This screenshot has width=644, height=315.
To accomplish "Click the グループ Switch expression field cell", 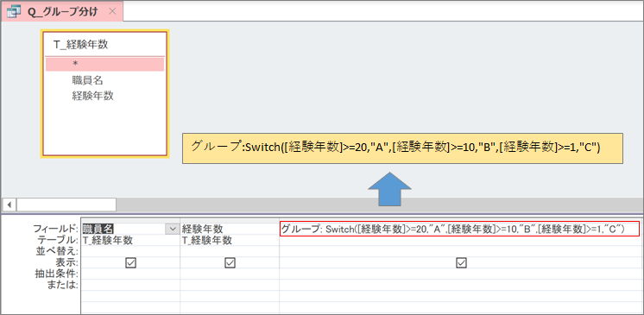I will point(459,230).
